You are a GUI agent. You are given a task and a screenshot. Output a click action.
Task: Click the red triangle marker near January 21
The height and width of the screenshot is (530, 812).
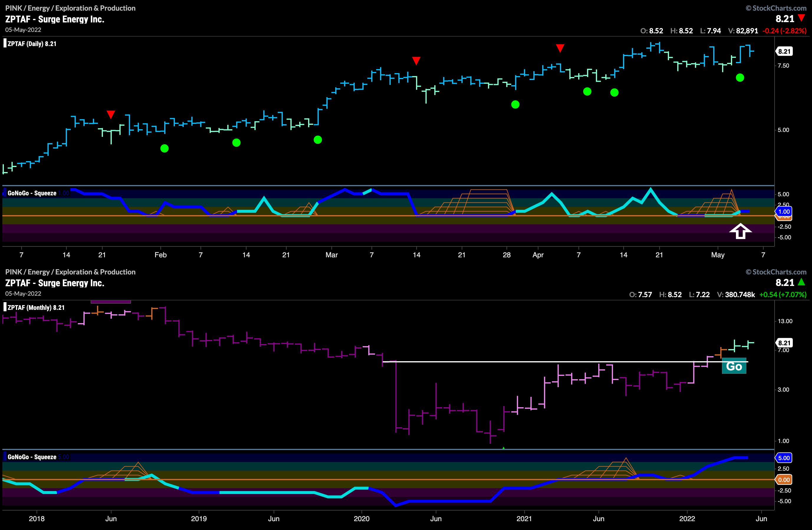(111, 114)
